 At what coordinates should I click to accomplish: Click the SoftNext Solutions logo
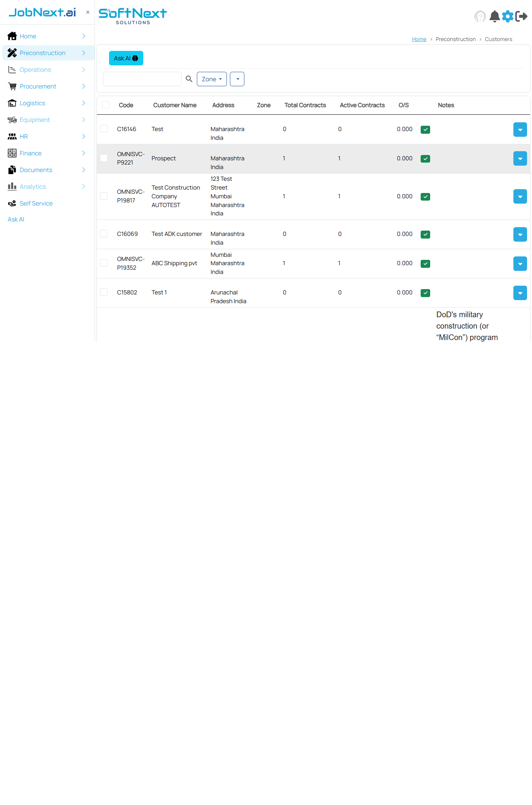(x=133, y=16)
